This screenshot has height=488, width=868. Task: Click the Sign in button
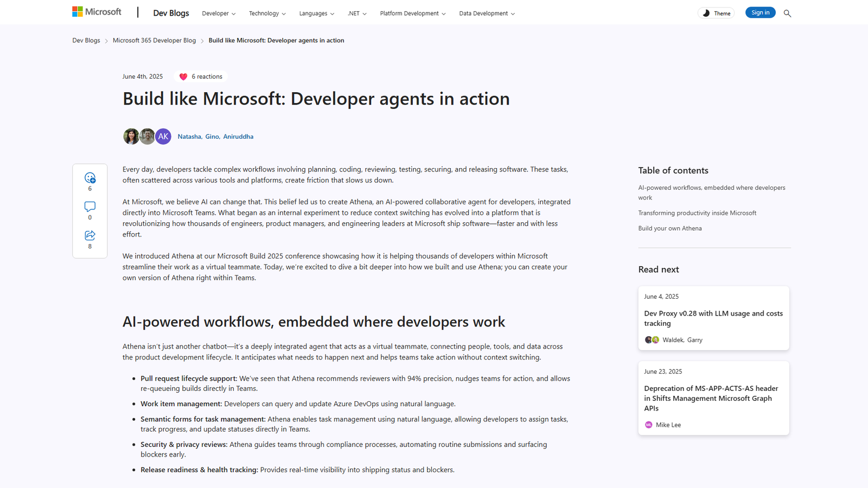tap(760, 13)
